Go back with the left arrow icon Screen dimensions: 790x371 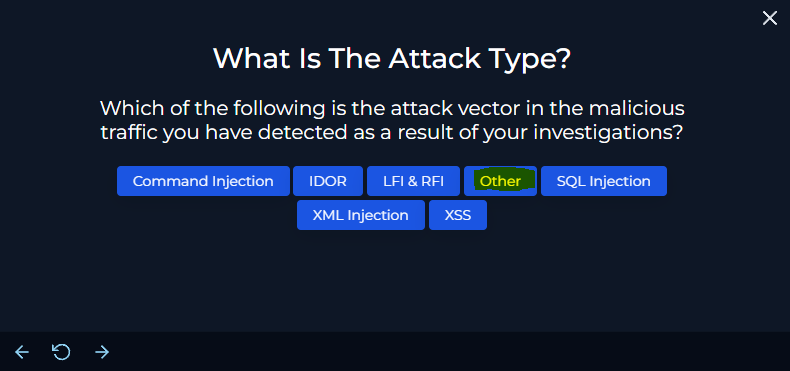coord(22,352)
